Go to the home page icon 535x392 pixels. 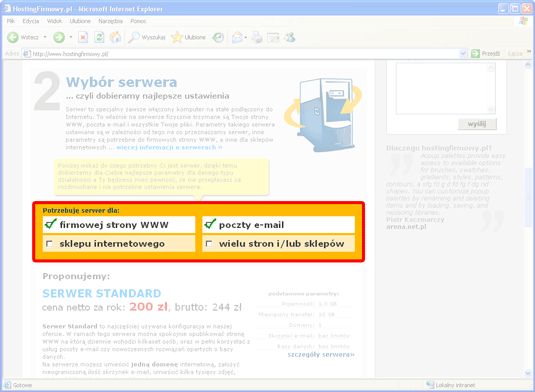pos(115,37)
